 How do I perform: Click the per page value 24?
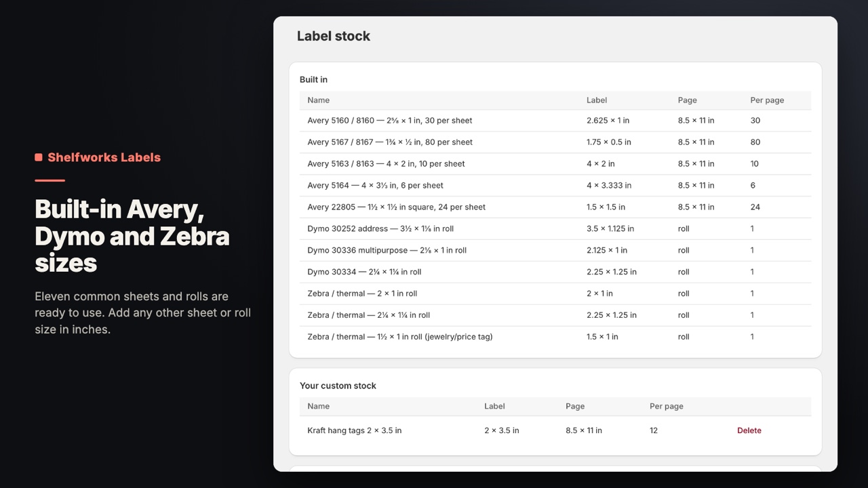pyautogui.click(x=755, y=207)
